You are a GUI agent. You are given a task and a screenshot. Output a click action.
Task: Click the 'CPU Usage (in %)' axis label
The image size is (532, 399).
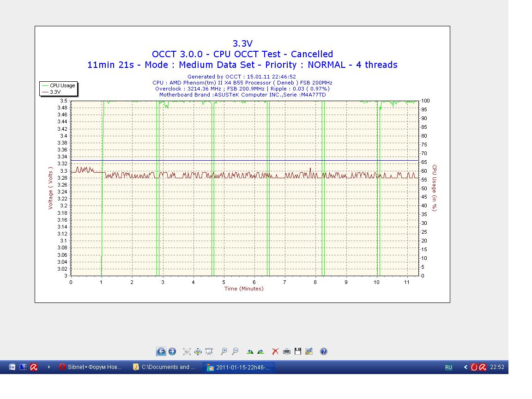point(435,188)
